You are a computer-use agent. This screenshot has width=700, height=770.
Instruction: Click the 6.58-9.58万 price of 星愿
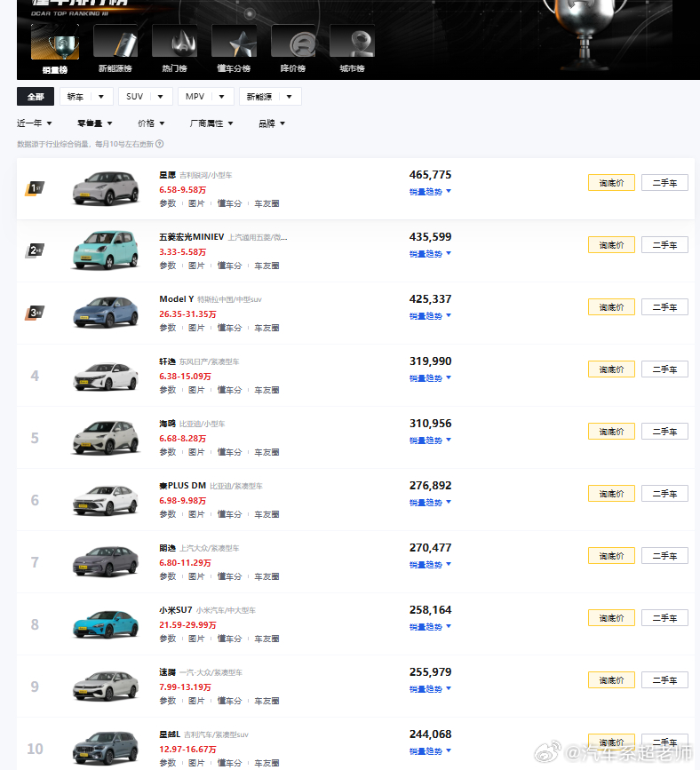(x=183, y=189)
